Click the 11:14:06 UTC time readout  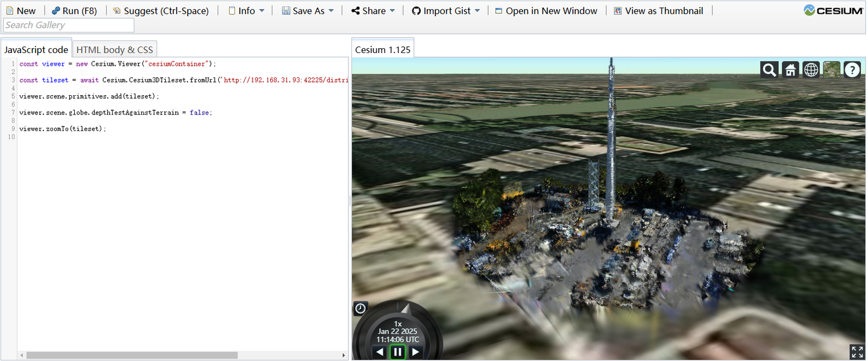[397, 339]
